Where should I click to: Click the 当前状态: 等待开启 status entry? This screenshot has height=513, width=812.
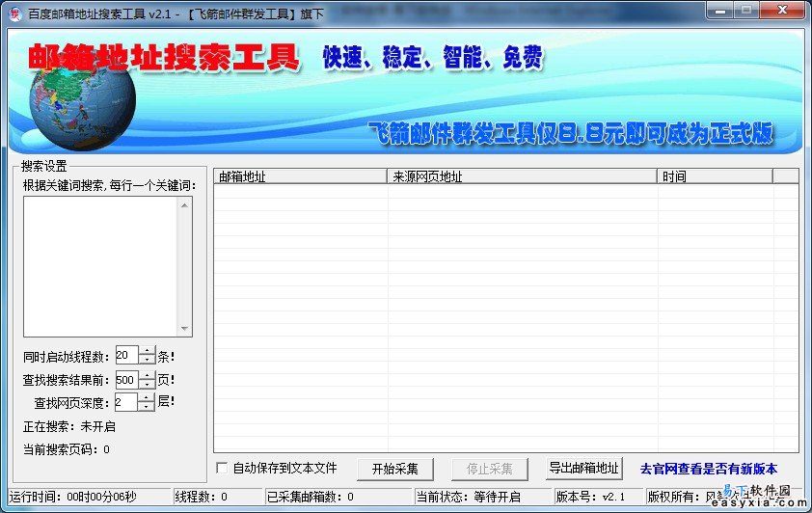coord(482,497)
